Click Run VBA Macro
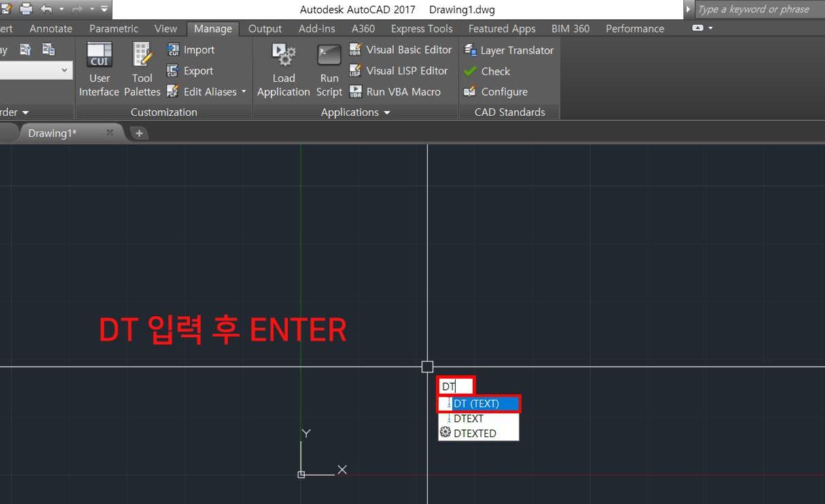 [x=395, y=92]
